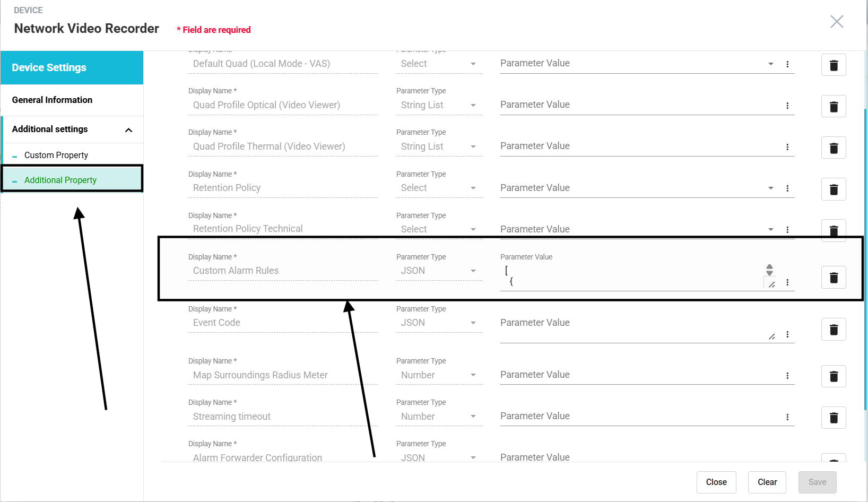Delete the Retention Policy property row
Image resolution: width=868 pixels, height=502 pixels.
click(x=834, y=189)
